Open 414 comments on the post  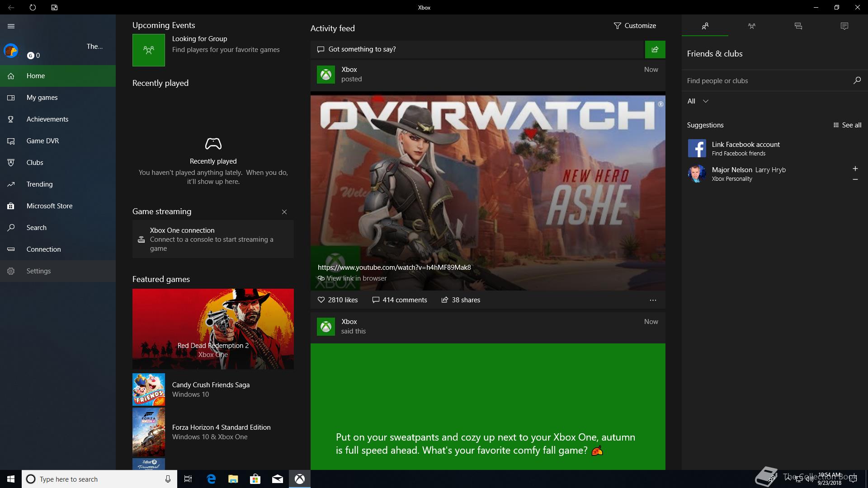click(400, 300)
